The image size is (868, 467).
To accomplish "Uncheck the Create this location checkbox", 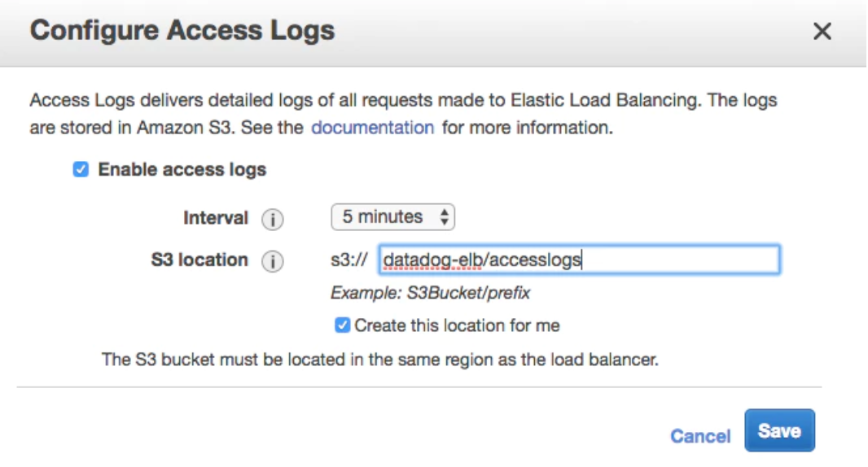I will pyautogui.click(x=342, y=325).
